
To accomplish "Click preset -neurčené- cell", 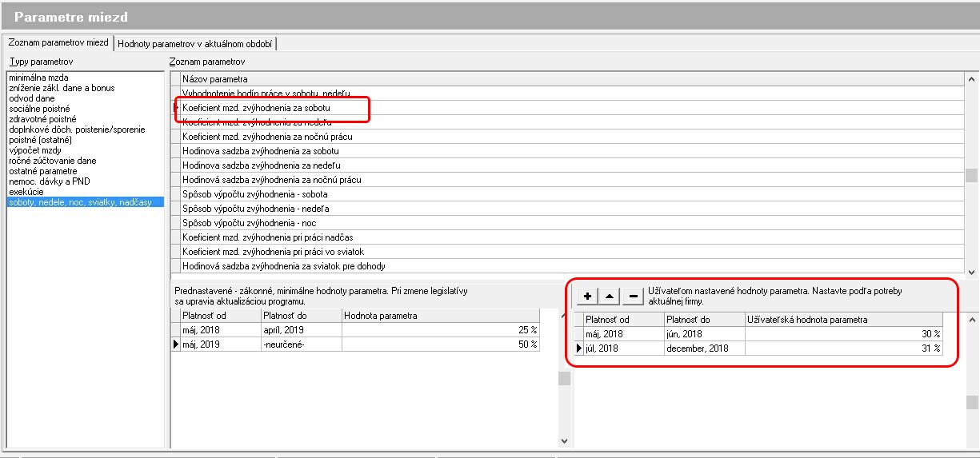I will (x=301, y=344).
